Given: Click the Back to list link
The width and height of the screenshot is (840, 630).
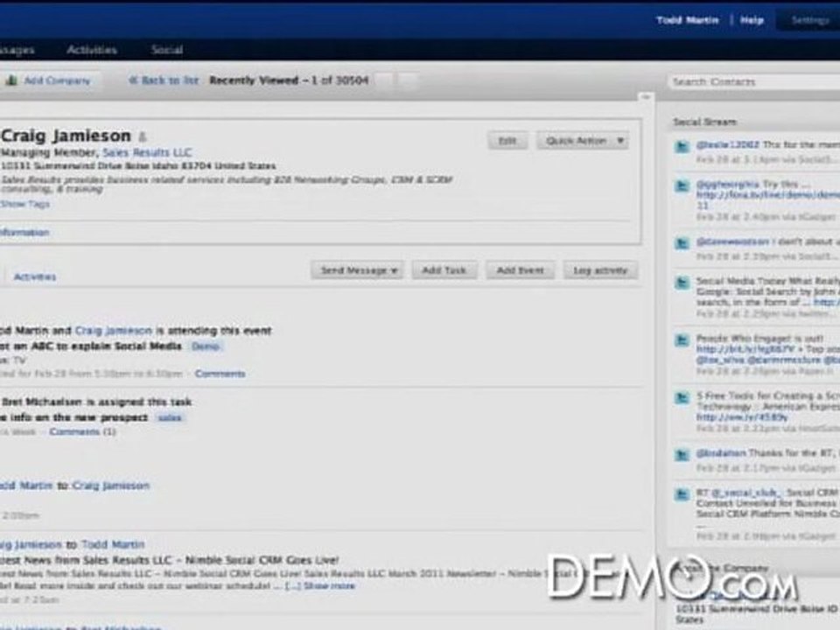Looking at the screenshot, I should click(164, 80).
